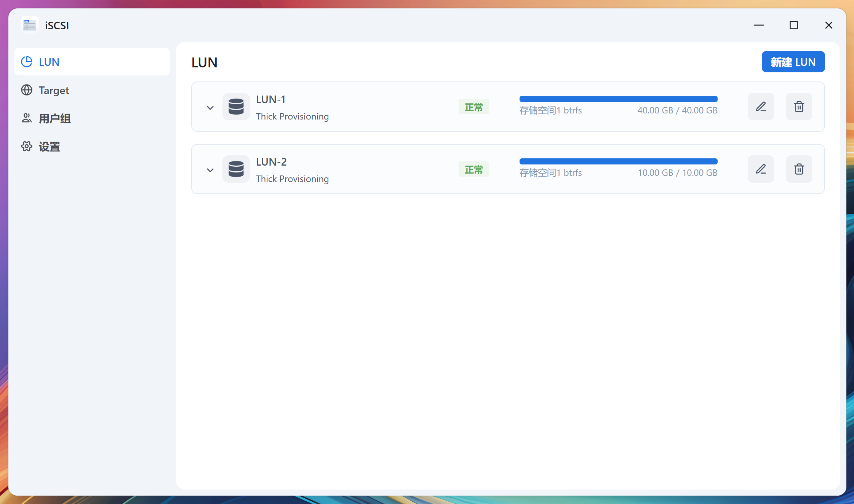Open the 用户组 sidebar section

tap(54, 118)
